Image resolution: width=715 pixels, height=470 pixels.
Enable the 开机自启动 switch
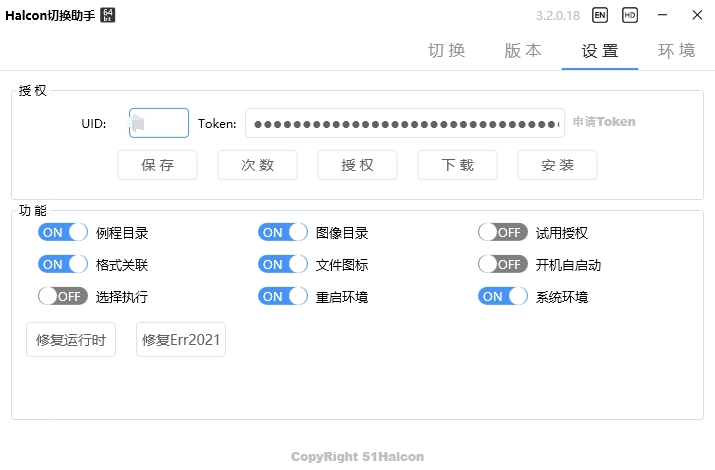coord(503,264)
